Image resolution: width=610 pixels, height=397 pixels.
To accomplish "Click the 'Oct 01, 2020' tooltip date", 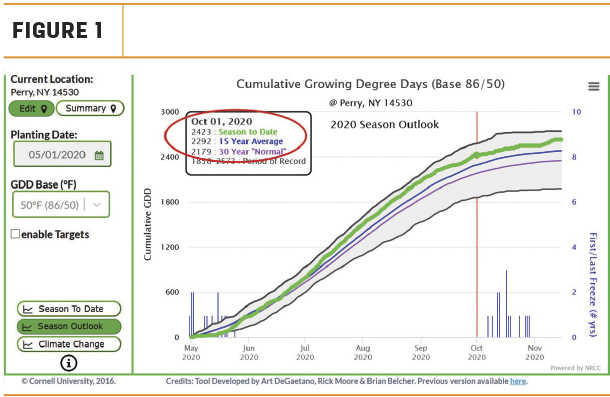I will pyautogui.click(x=221, y=121).
